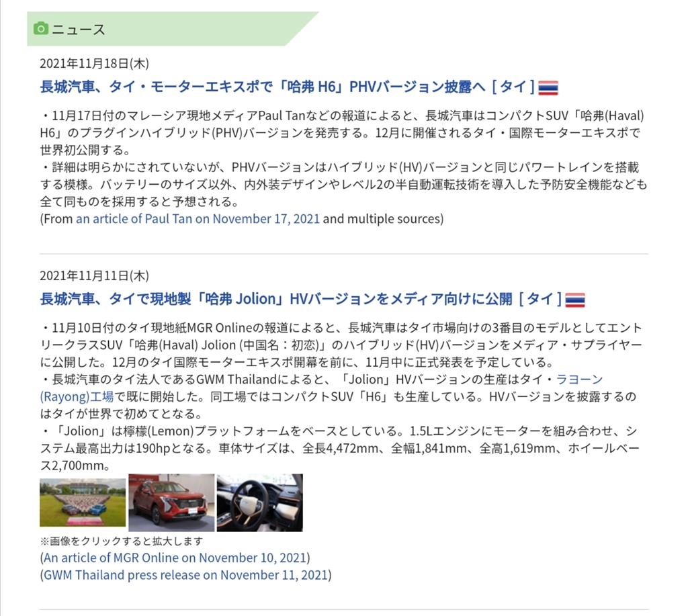Viewport: 688px width, 616px height.
Task: Enlarge the steering wheel interior thumbnail
Action: tap(260, 502)
